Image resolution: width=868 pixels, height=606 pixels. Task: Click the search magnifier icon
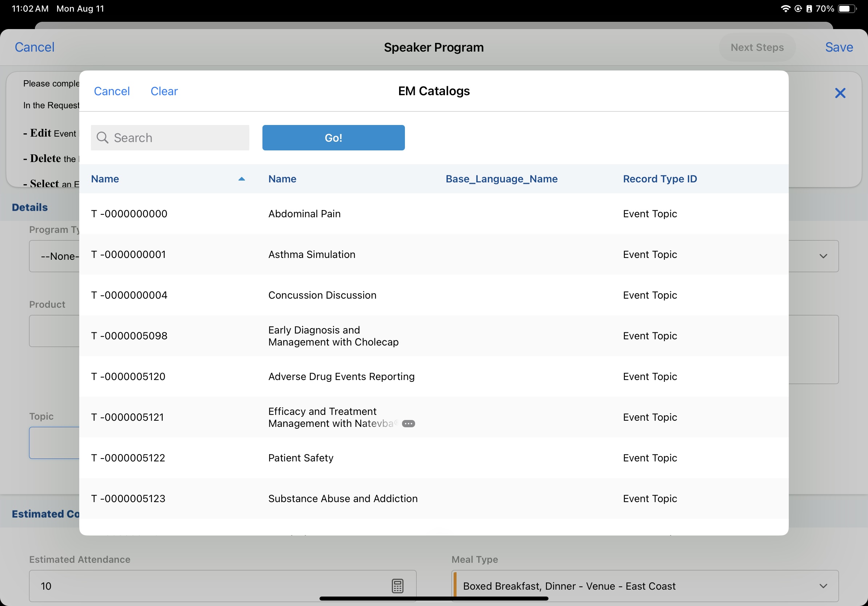[102, 138]
